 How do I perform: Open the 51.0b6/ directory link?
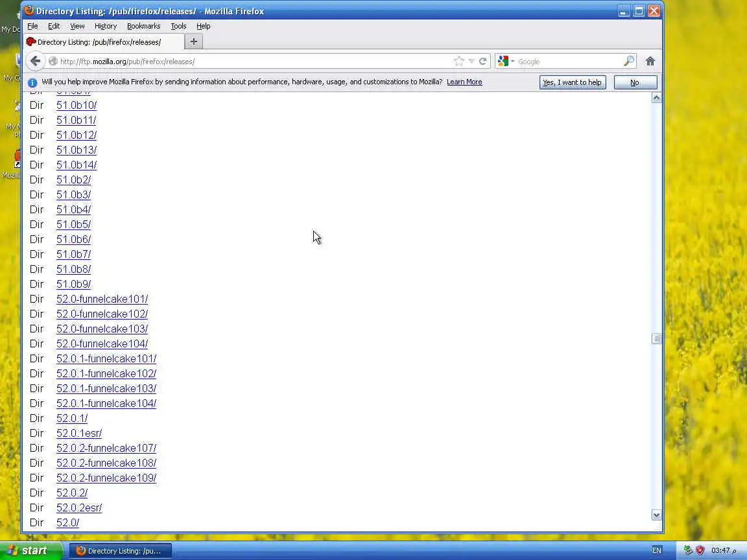73,240
